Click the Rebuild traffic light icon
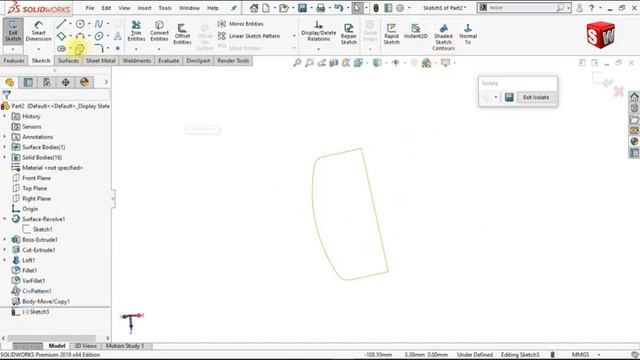Image resolution: width=640 pixels, height=360 pixels. pyautogui.click(x=376, y=8)
